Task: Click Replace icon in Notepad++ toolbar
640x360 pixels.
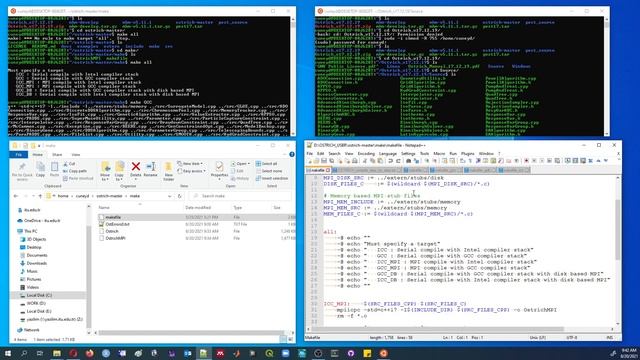Action: coord(416,161)
